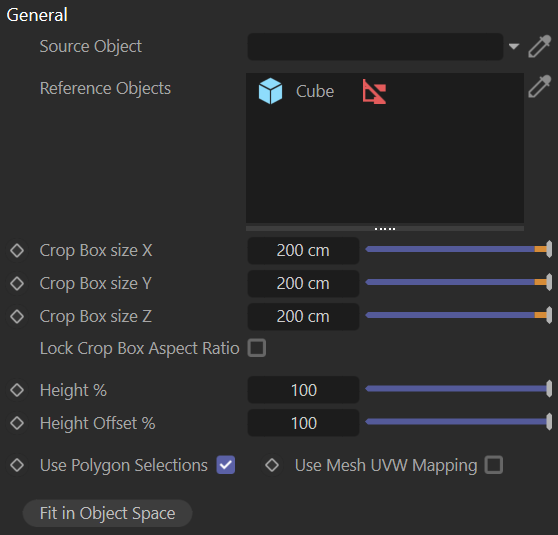Toggle keyframe diamond for Crop Box size Y
558x535 pixels.
tap(17, 284)
